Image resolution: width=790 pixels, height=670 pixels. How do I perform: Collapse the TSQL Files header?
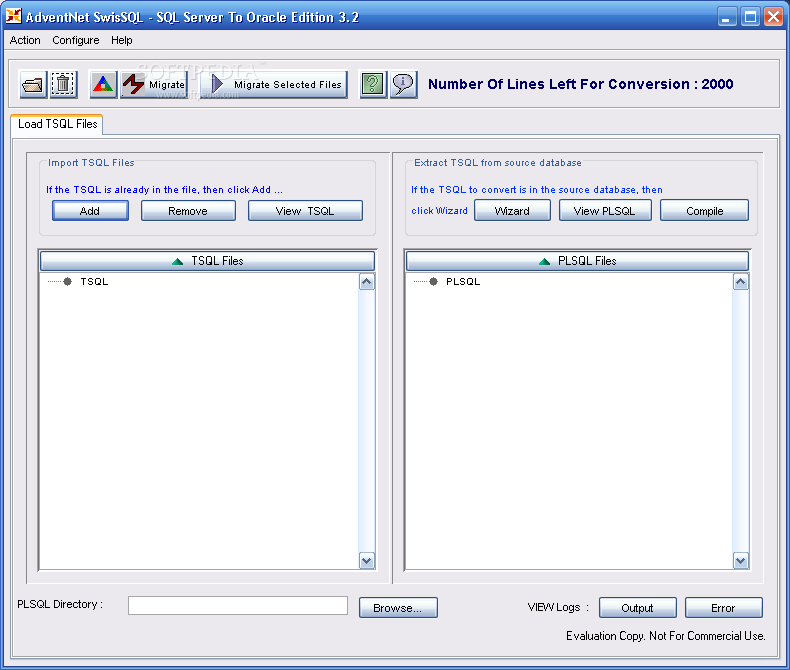click(x=207, y=261)
